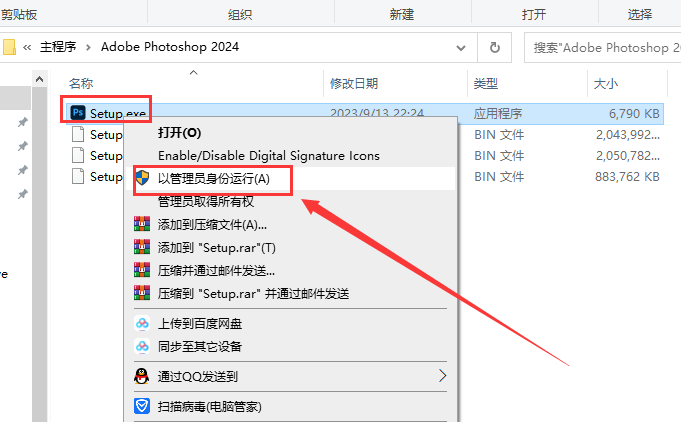Choose 以管理员身份运行(A)

point(214,178)
